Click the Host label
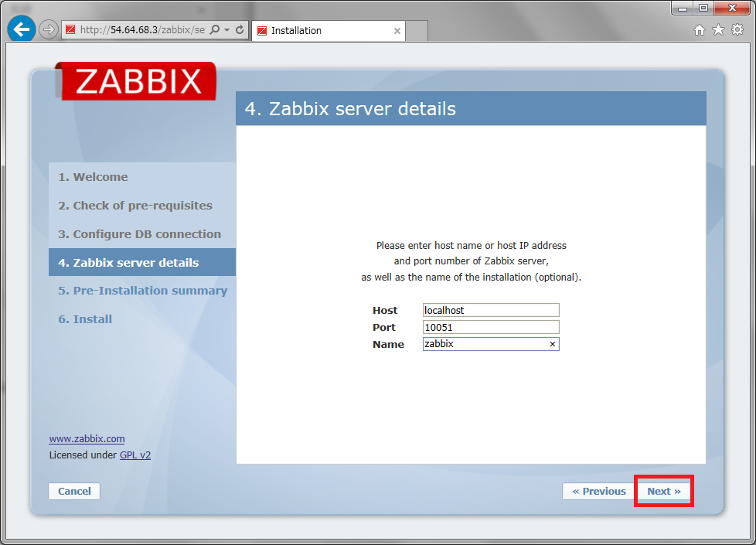This screenshot has width=756, height=545. coord(385,310)
